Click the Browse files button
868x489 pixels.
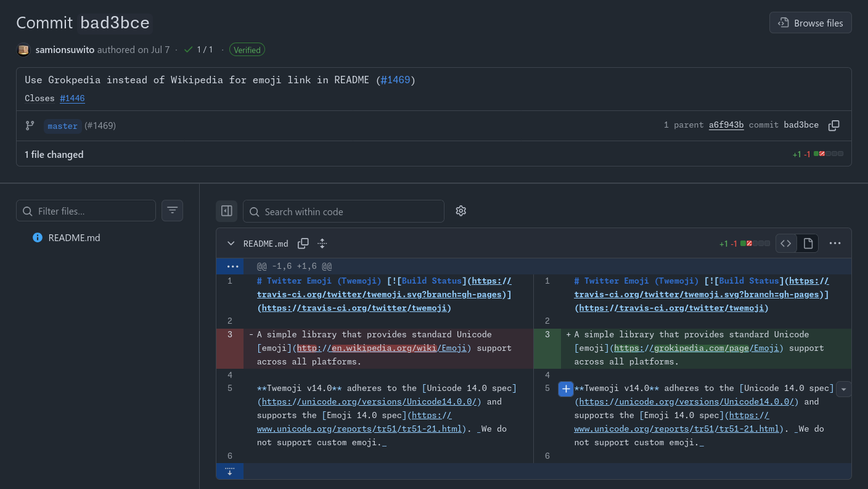[x=811, y=23]
